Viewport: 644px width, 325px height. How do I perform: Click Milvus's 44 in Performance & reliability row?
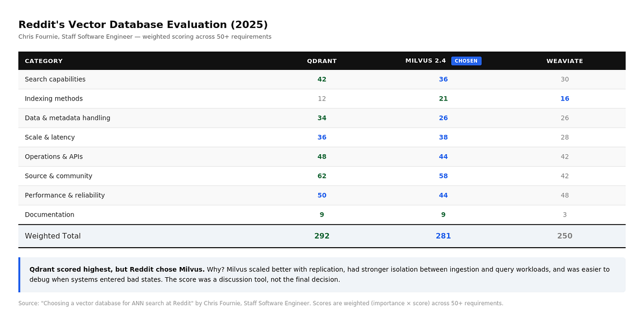coord(443,195)
